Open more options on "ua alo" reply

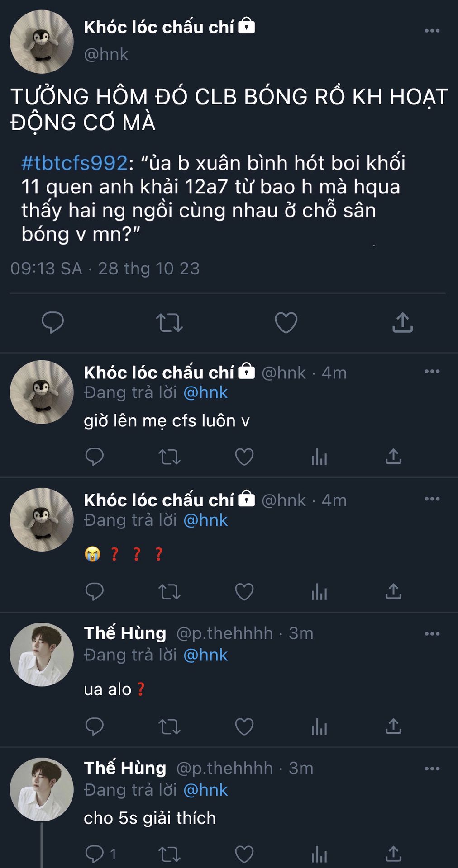[432, 634]
